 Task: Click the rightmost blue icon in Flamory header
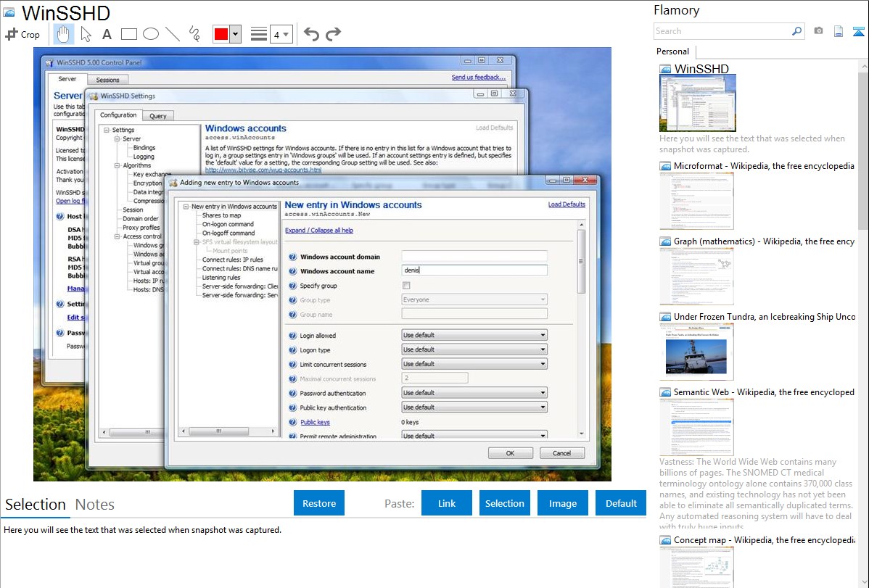pos(858,31)
